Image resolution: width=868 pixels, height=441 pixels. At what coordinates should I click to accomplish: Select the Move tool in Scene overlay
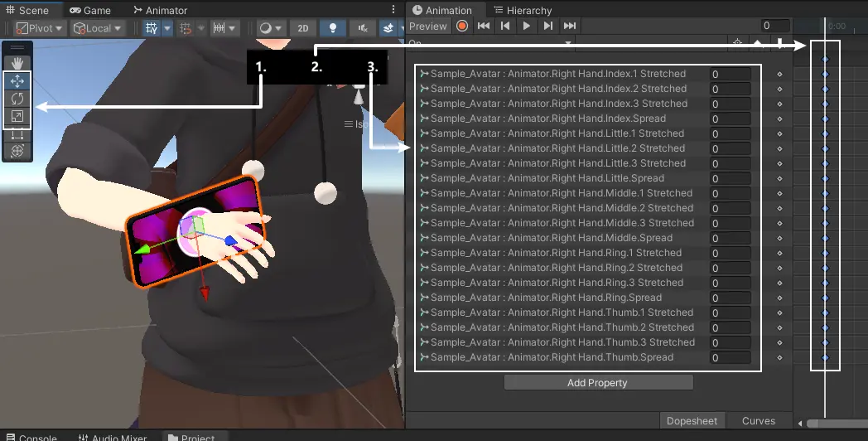click(x=17, y=81)
